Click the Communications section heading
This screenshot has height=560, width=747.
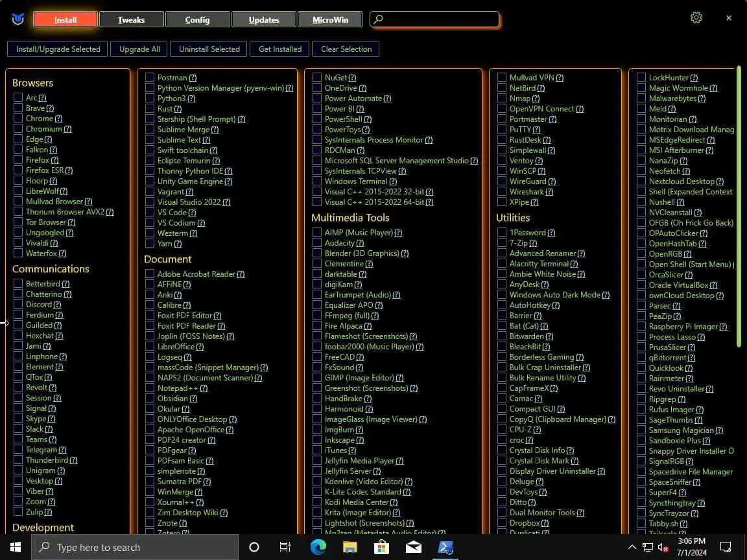(x=51, y=268)
